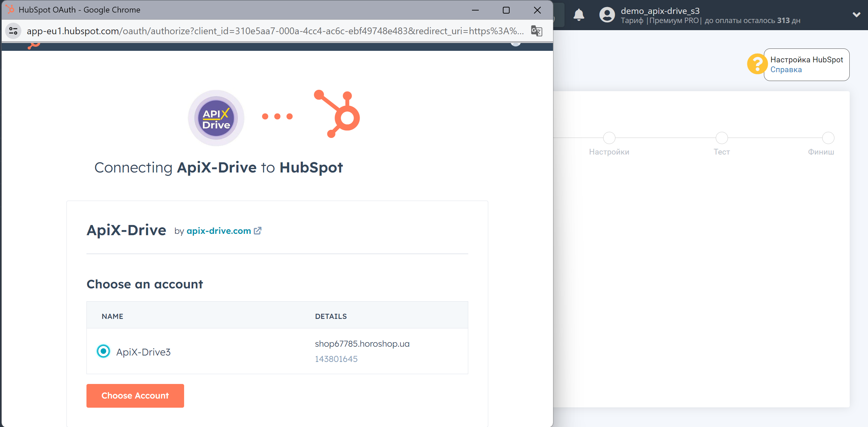Toggle account selection for ApiX-Drive3
The image size is (868, 427).
pos(102,351)
